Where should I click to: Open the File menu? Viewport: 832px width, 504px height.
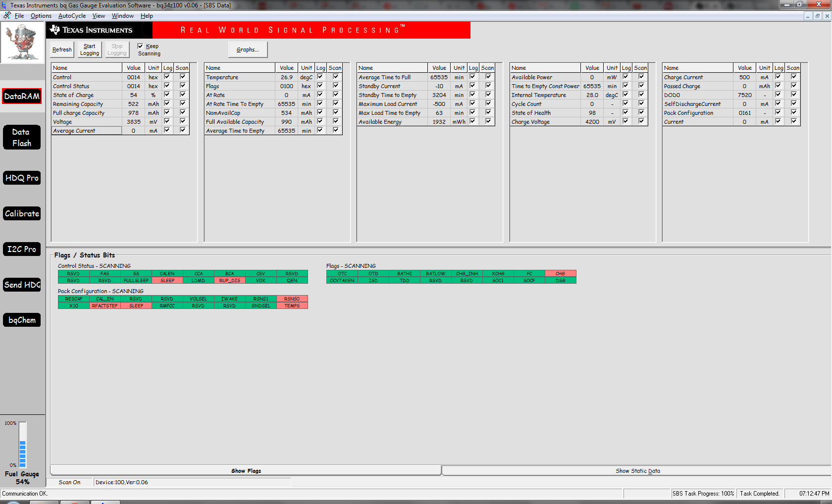pyautogui.click(x=19, y=16)
